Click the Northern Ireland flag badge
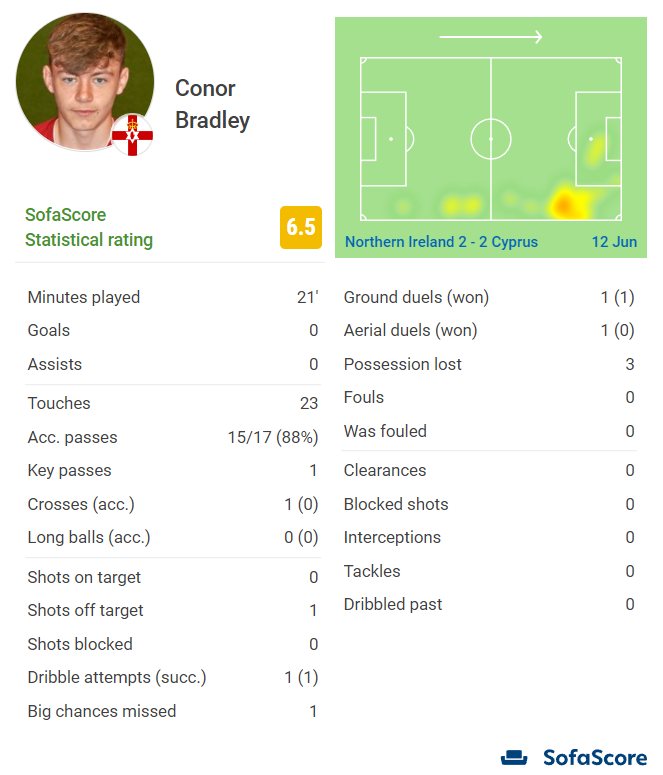 coord(132,135)
